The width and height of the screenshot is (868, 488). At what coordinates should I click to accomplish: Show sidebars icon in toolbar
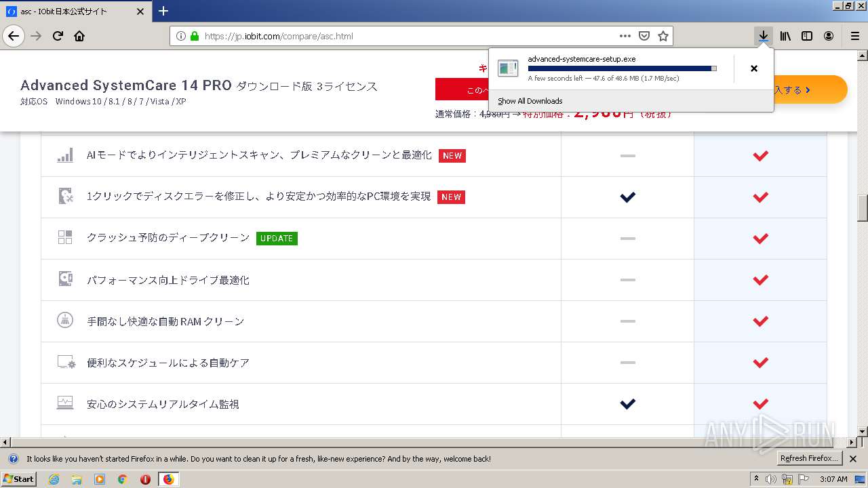tap(807, 36)
